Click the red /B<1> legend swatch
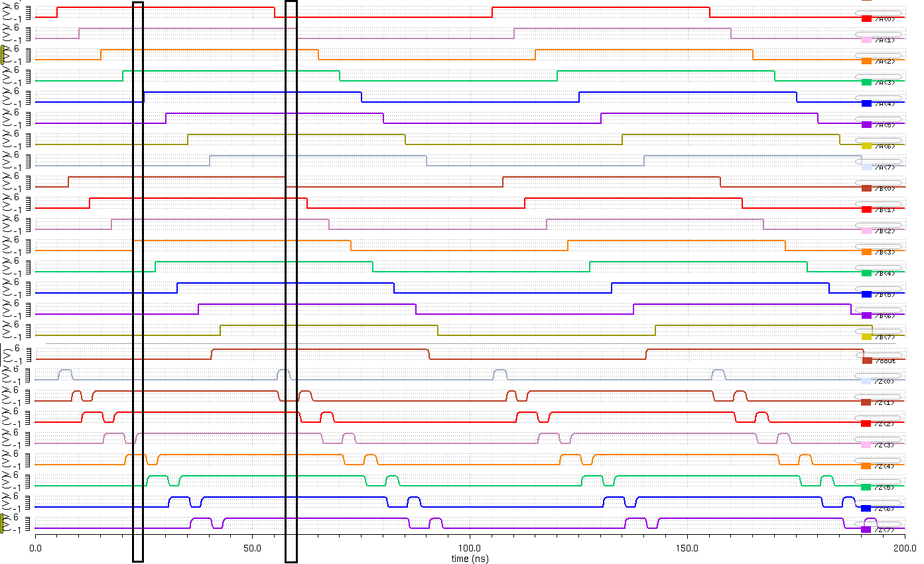Image resolution: width=924 pixels, height=564 pixels. [x=866, y=209]
